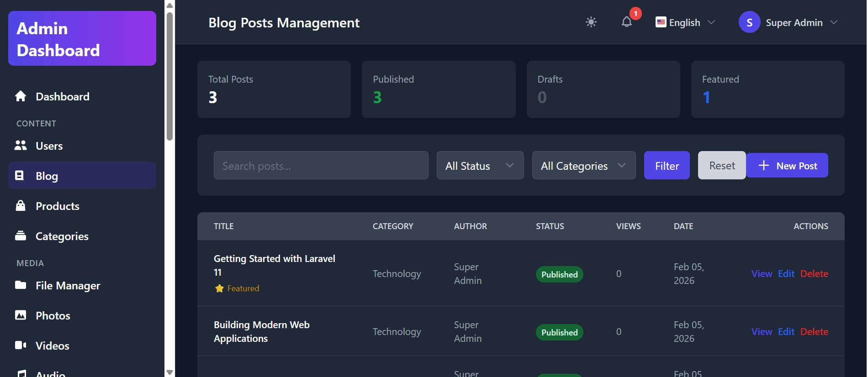This screenshot has height=377, width=868.
Task: Expand the Super Admin user menu chevron
Action: (834, 22)
